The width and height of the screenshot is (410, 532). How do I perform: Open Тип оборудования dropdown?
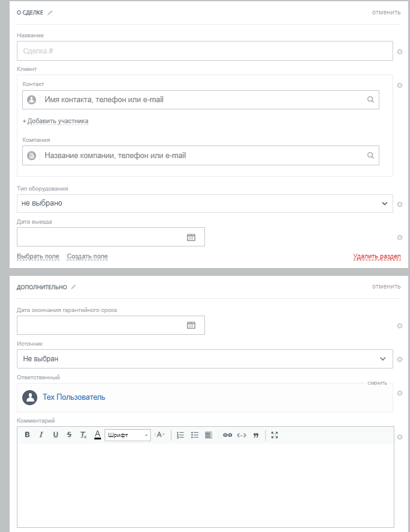204,203
